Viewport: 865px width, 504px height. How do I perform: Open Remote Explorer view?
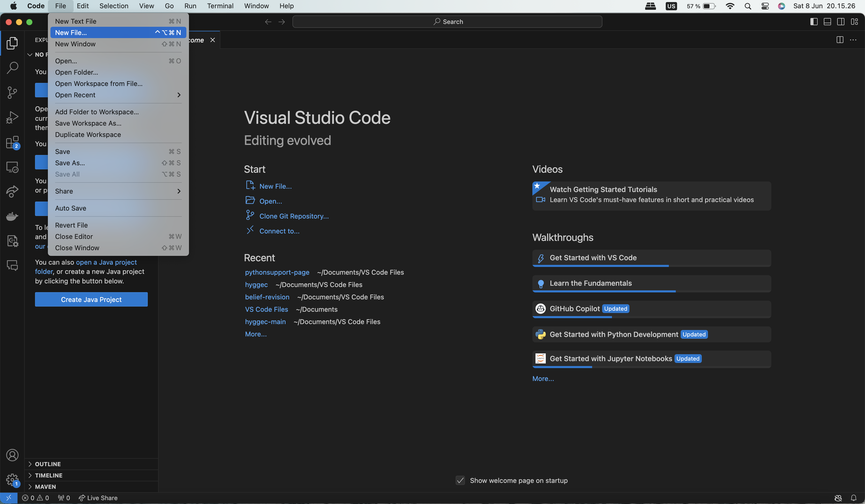[12, 167]
